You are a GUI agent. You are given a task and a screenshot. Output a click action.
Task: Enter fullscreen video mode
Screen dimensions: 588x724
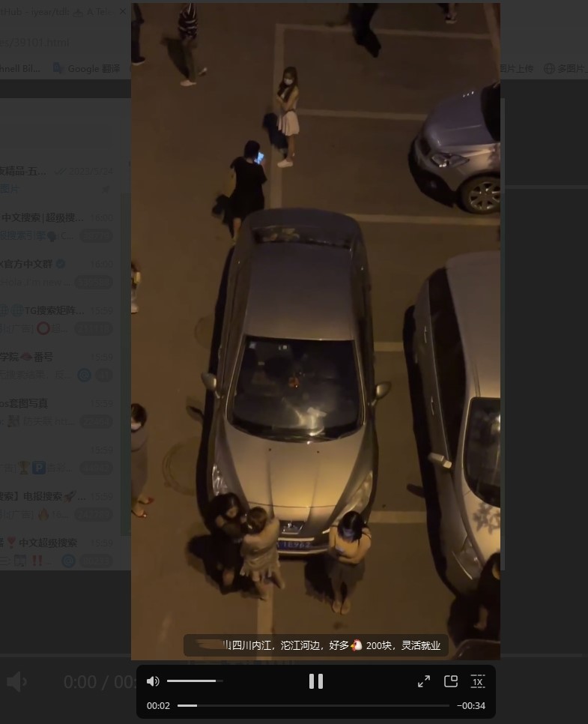423,681
